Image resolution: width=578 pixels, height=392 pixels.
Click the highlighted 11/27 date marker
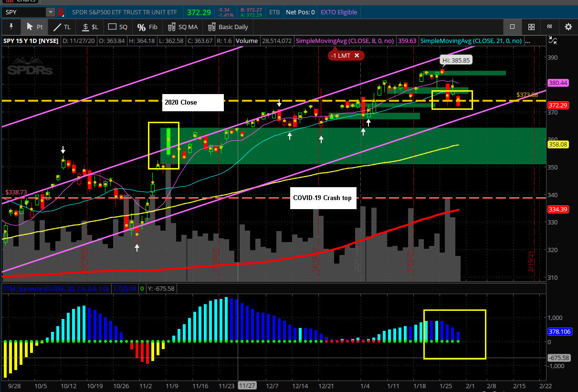(x=247, y=385)
